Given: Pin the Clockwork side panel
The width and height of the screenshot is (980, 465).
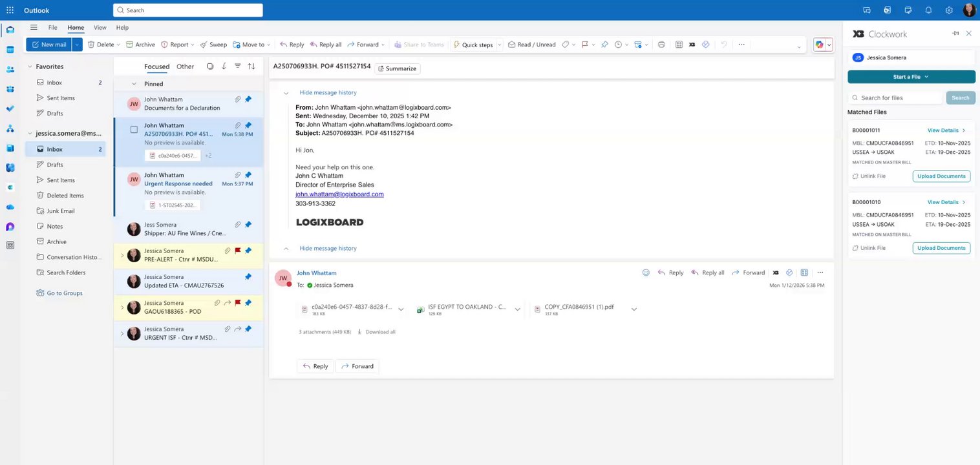Looking at the screenshot, I should click(x=955, y=34).
